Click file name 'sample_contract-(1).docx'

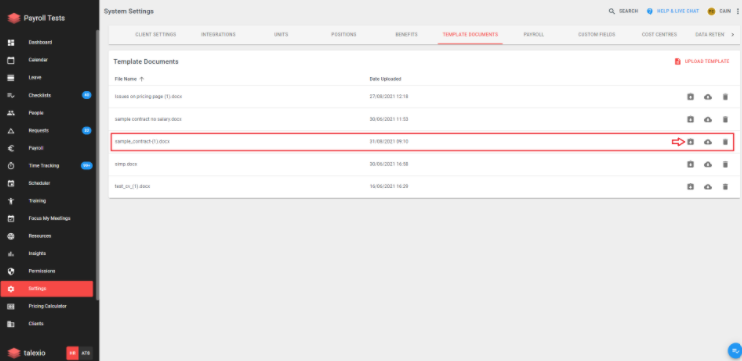(142, 141)
